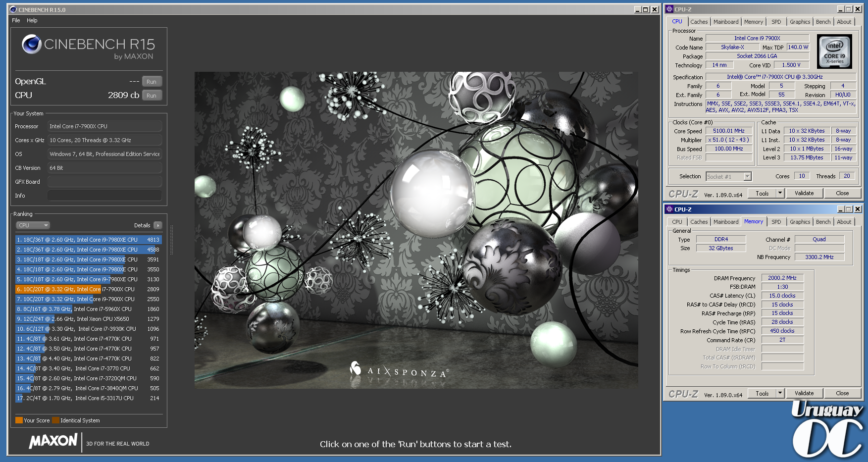The height and width of the screenshot is (462, 868).
Task: Open SPD tab in bottom CPU-Z window
Action: pyautogui.click(x=776, y=222)
